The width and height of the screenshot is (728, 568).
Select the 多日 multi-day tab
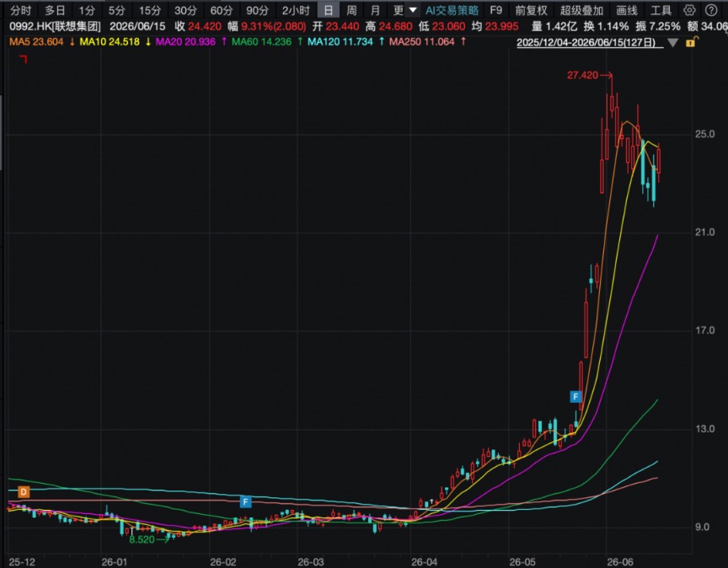coord(56,10)
